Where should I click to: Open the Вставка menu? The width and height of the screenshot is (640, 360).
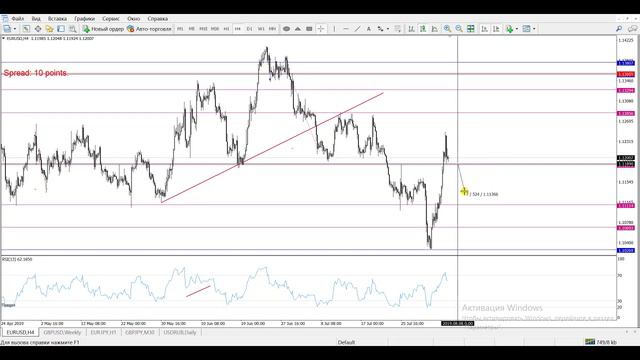point(57,19)
